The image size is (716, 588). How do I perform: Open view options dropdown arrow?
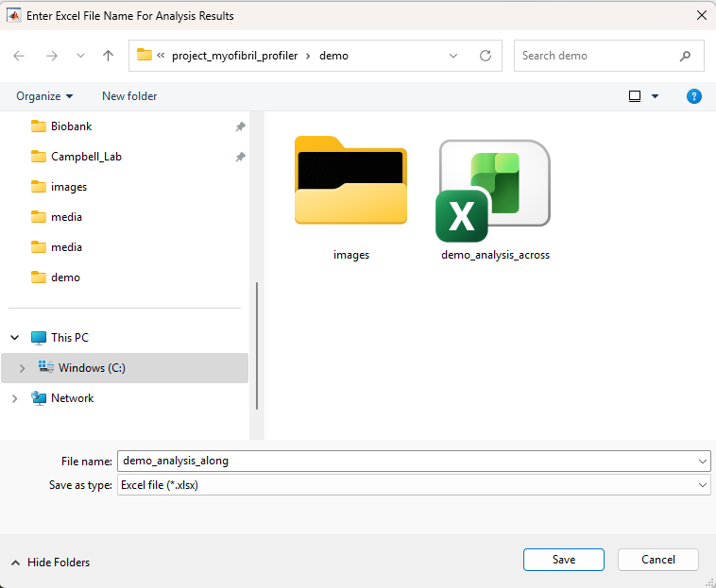655,96
